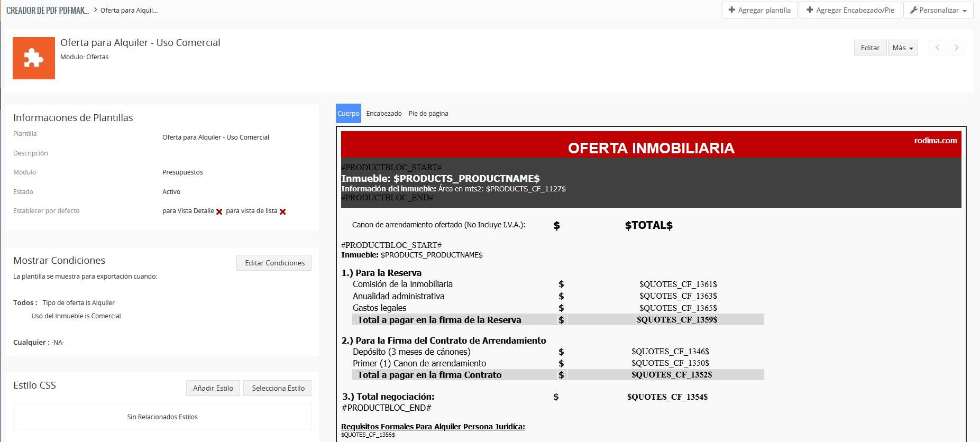Go to previous record arrow

(937, 48)
